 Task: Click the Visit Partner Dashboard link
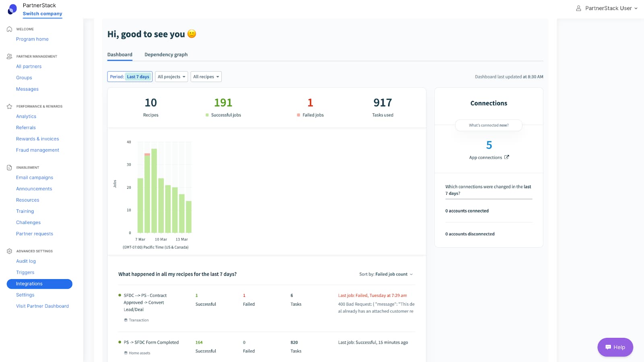coord(42,306)
